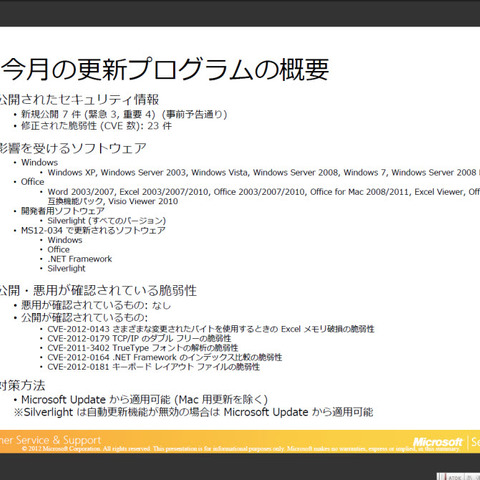Click the © 2012 Microsoft Corporation copyright line
This screenshot has width=480, height=480.
click(x=241, y=449)
